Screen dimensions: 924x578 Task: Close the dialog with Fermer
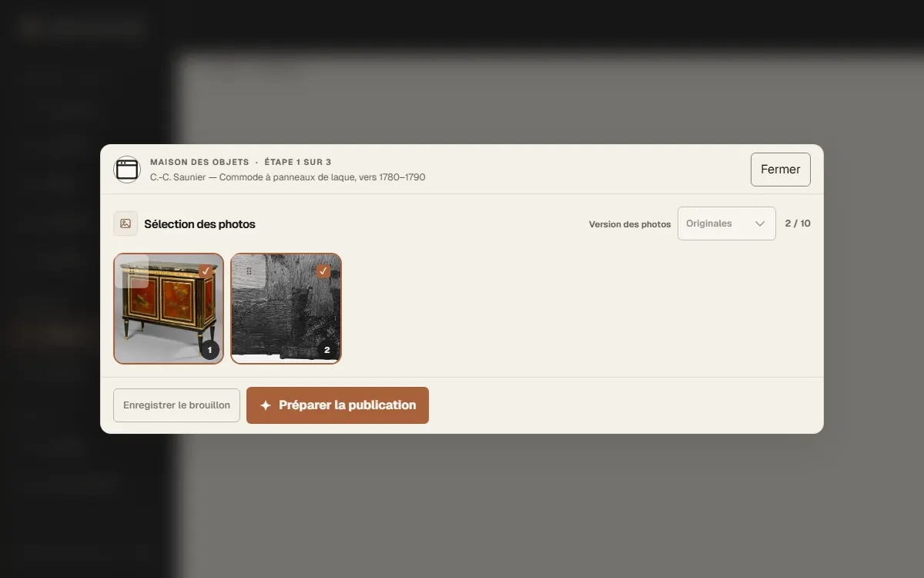pos(781,170)
